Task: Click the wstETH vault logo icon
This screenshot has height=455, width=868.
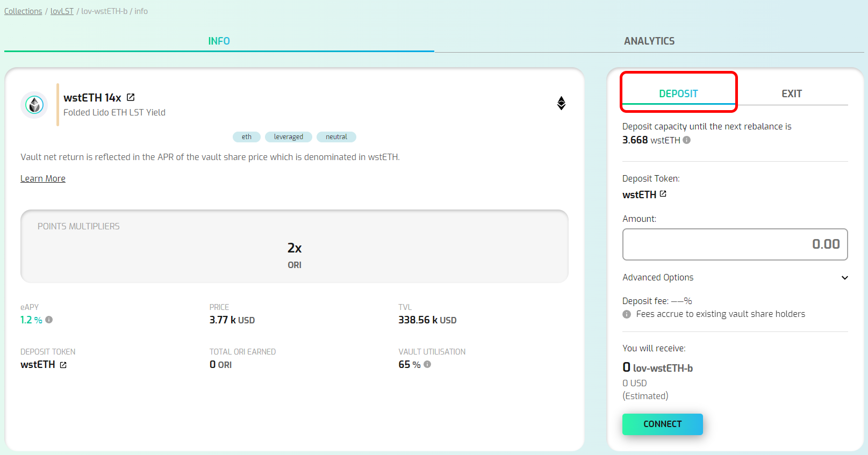Action: (34, 105)
